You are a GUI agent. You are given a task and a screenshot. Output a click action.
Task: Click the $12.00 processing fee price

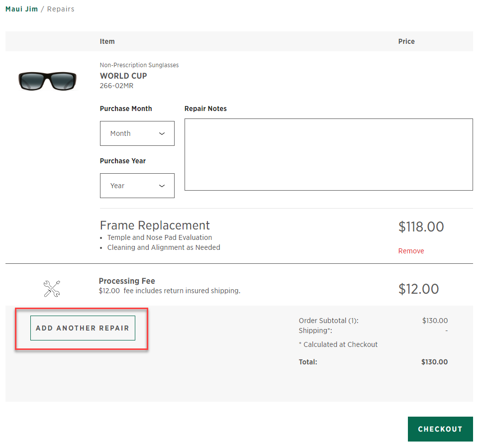click(x=418, y=289)
